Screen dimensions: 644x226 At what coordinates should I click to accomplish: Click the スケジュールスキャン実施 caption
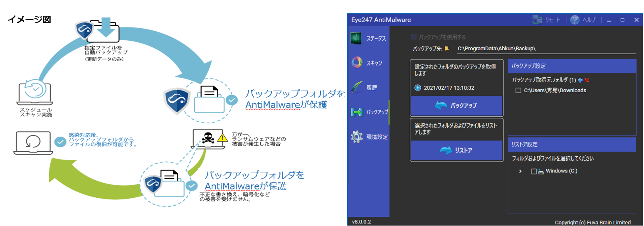(x=36, y=112)
